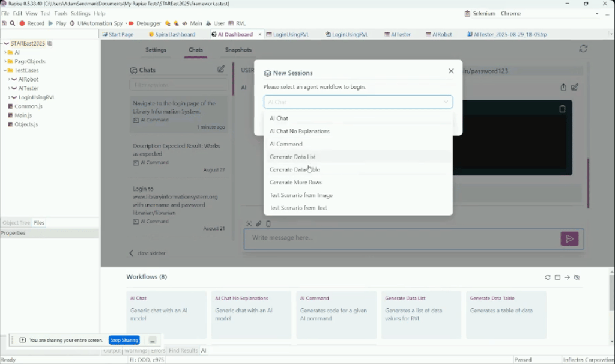Expand the AITester test case
The height and width of the screenshot is (364, 615).
click(9, 89)
